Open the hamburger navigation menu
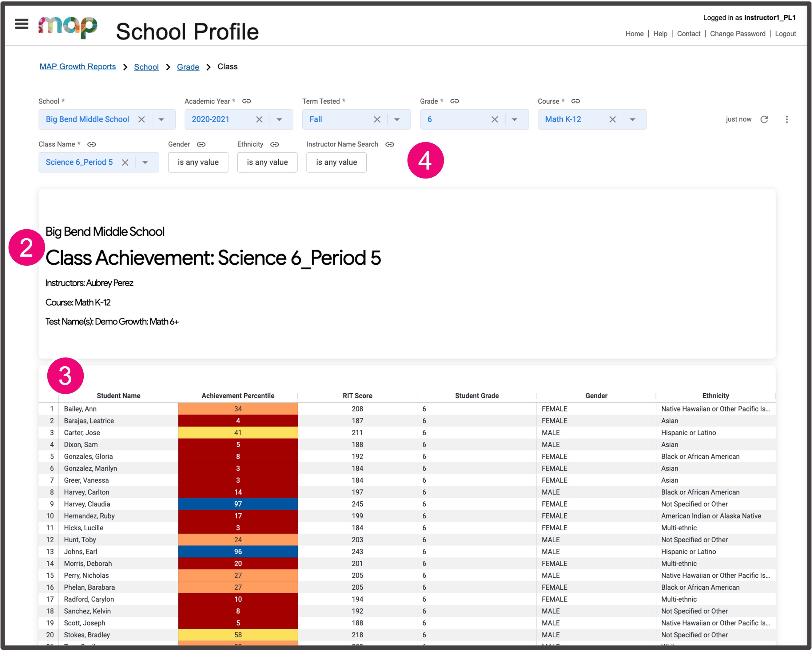 point(22,24)
